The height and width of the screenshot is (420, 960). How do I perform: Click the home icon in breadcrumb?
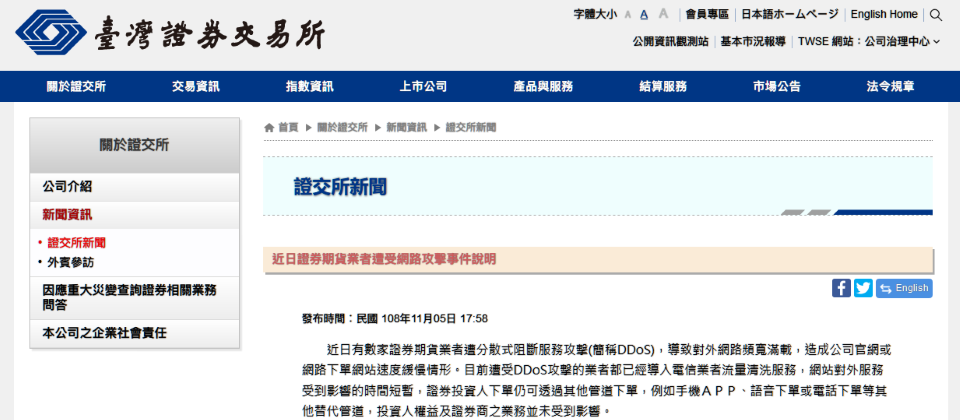click(269, 127)
